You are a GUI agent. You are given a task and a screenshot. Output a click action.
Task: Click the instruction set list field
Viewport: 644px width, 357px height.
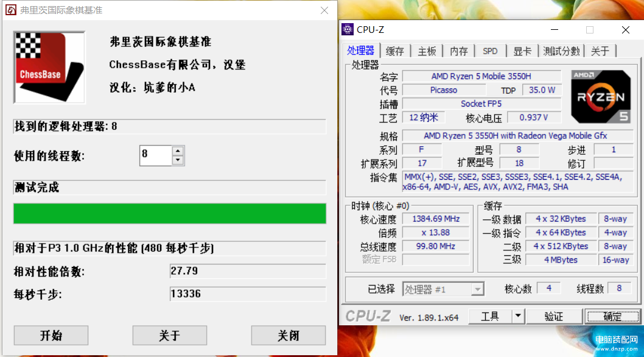517,182
